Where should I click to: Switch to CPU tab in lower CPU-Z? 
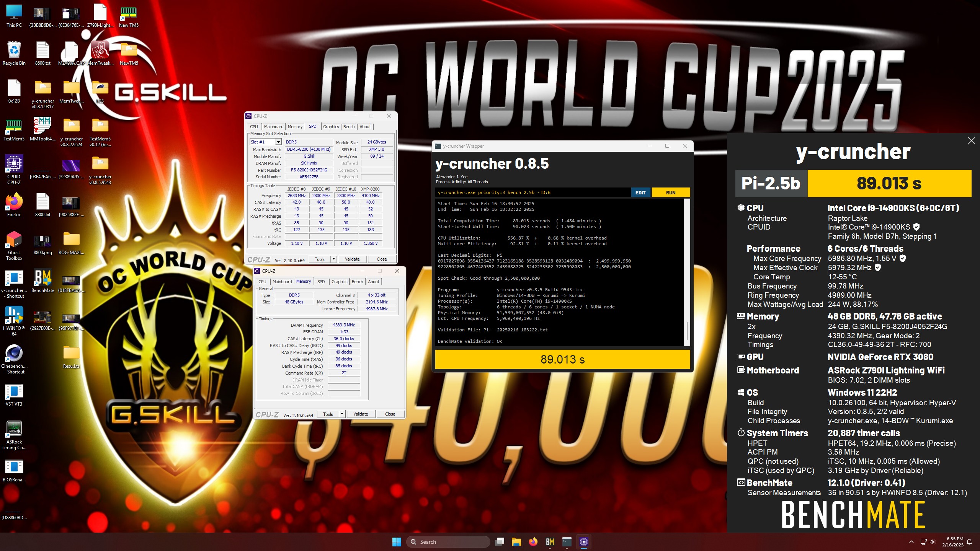pos(262,282)
